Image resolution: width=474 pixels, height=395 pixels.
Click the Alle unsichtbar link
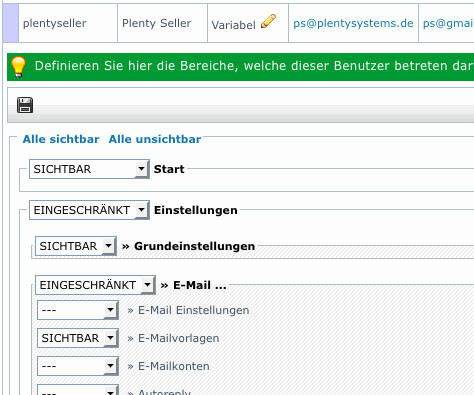point(155,139)
